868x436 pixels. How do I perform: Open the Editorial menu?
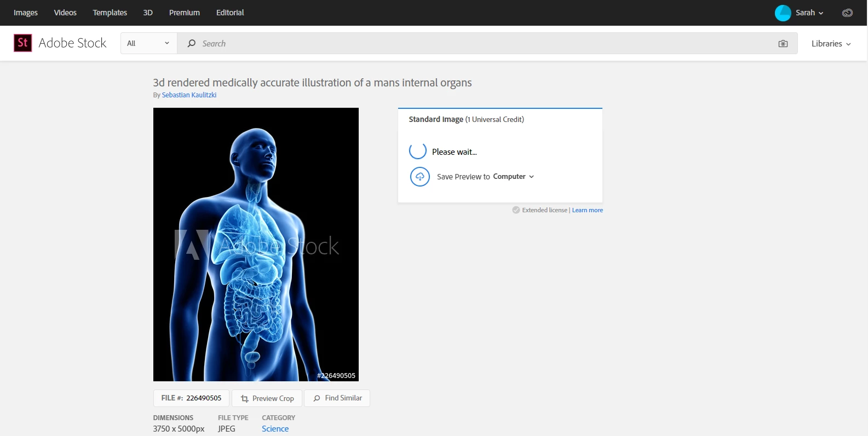click(230, 13)
